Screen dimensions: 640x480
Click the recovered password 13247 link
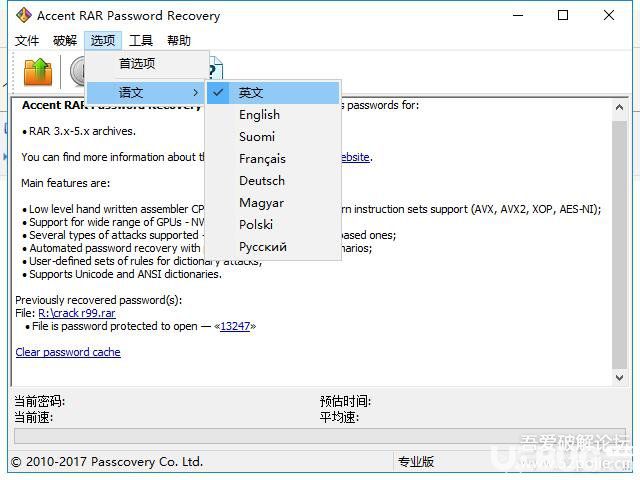(235, 326)
